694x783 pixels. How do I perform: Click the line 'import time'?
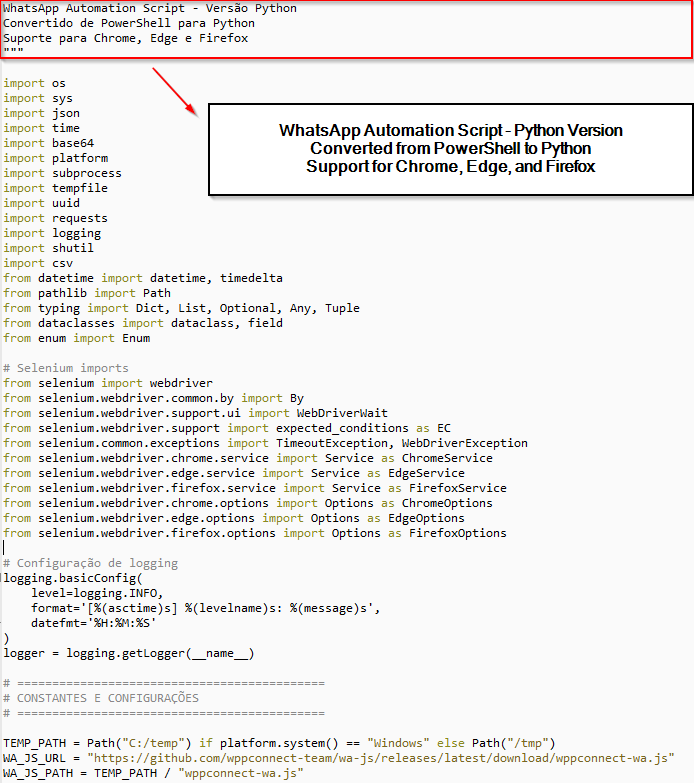click(41, 128)
